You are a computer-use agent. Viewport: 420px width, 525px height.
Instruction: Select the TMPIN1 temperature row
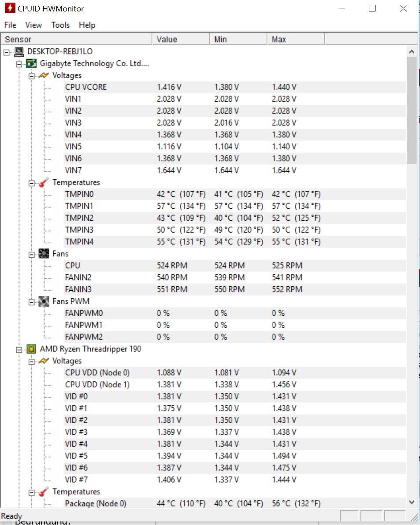click(235, 206)
